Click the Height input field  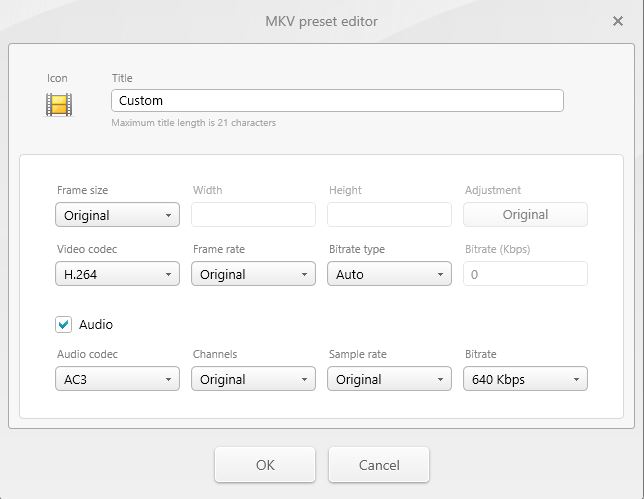(x=389, y=214)
